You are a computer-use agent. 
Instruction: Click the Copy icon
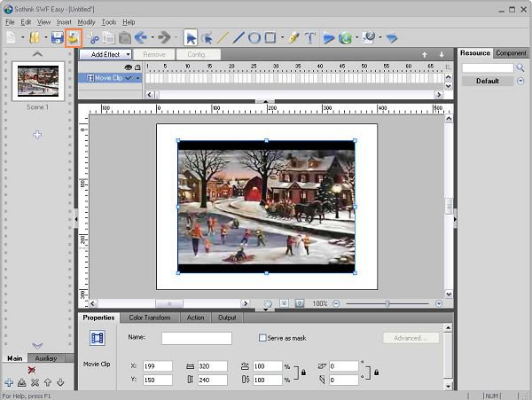click(x=109, y=37)
